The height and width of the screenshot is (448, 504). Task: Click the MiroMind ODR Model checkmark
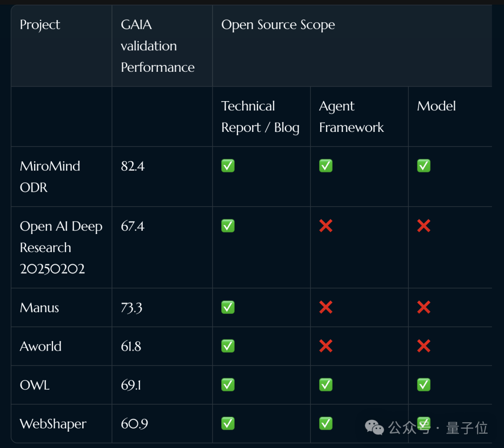pyautogui.click(x=424, y=165)
